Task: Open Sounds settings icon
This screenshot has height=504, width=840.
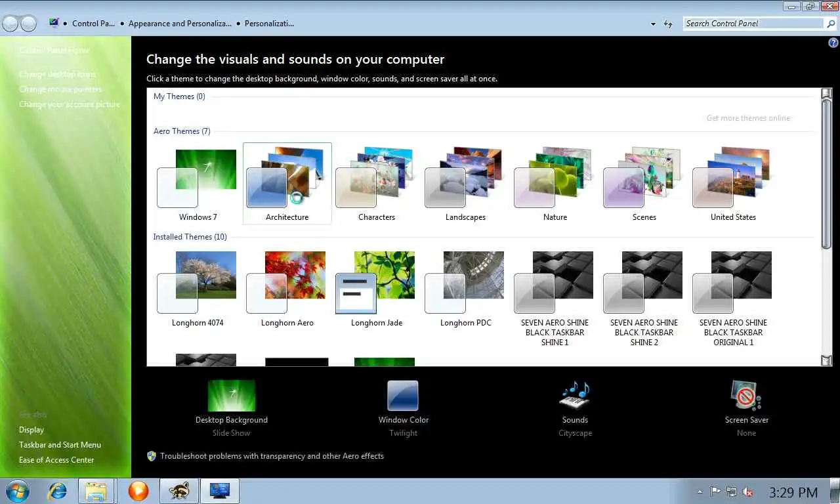Action: 575,395
